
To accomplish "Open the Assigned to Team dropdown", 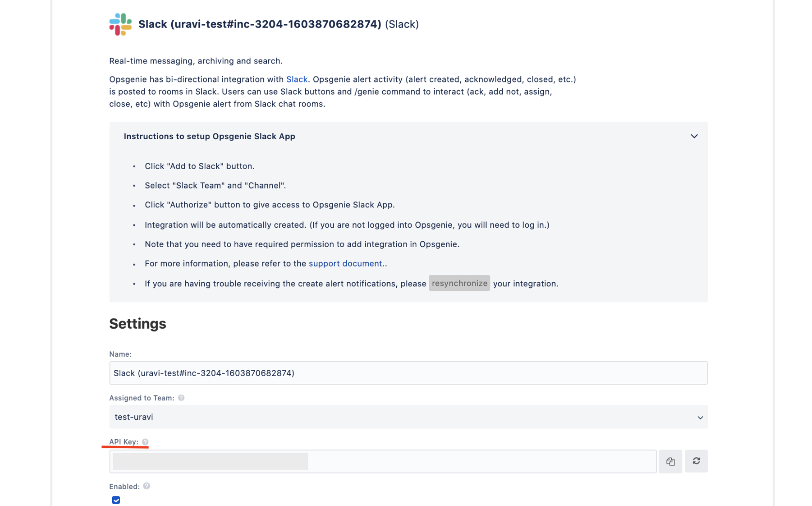I will tap(700, 417).
